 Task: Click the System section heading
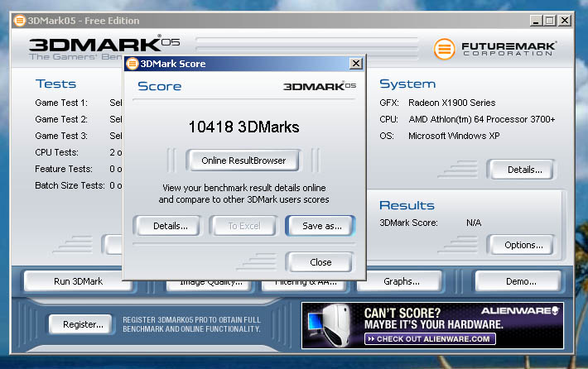407,84
